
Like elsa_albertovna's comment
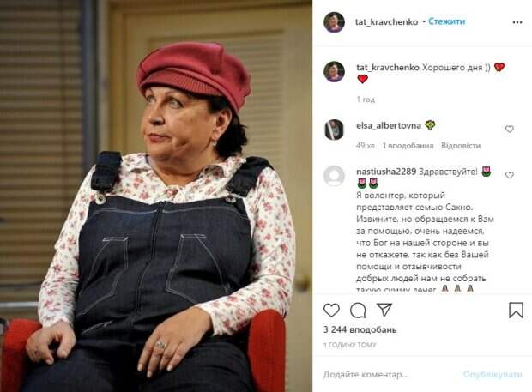coord(510,129)
